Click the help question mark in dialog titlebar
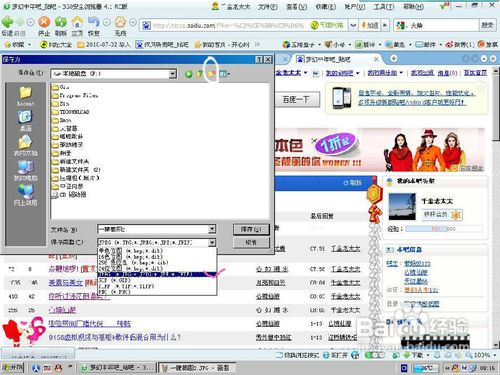Image resolution: width=500 pixels, height=375 pixels. point(259,59)
